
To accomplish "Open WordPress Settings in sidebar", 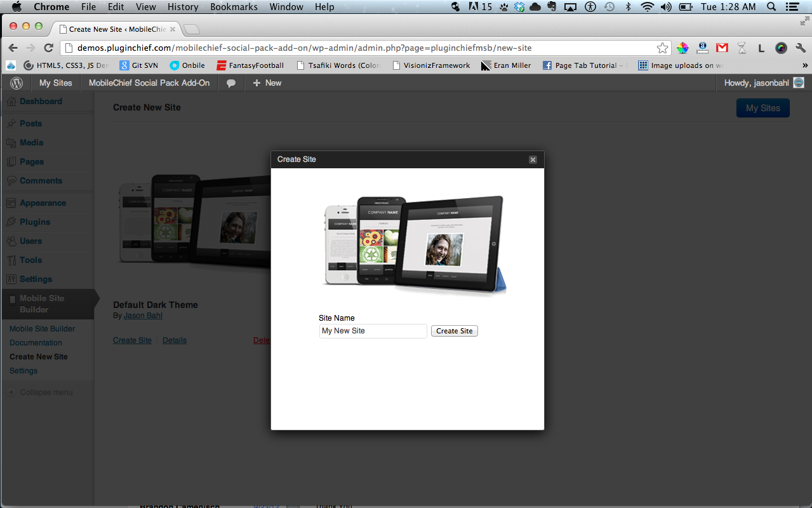I will pyautogui.click(x=36, y=279).
